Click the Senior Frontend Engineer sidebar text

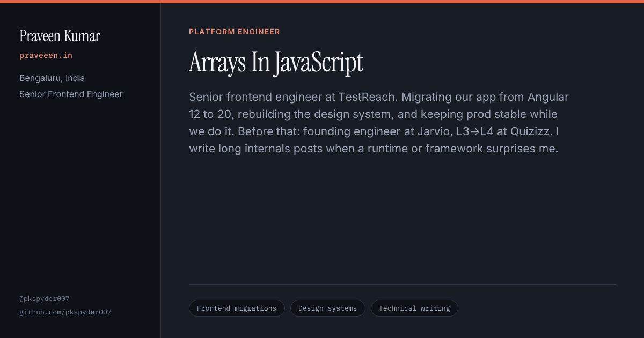click(x=71, y=94)
